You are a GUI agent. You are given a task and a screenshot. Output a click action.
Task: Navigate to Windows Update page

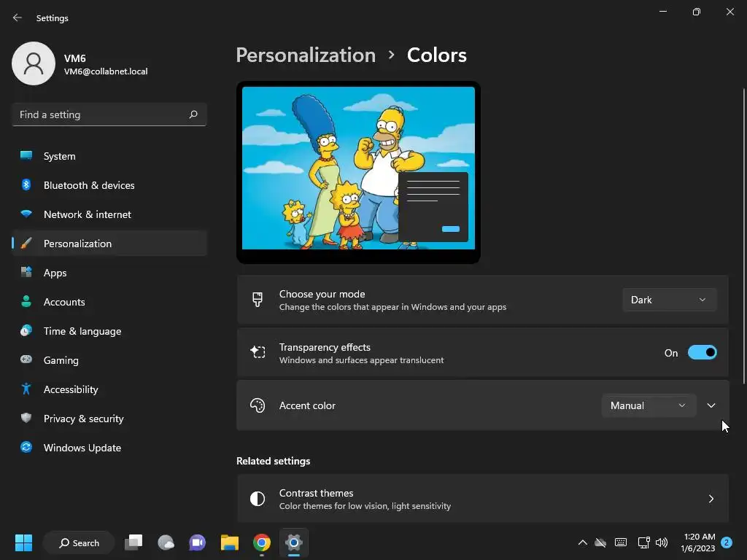109,447
